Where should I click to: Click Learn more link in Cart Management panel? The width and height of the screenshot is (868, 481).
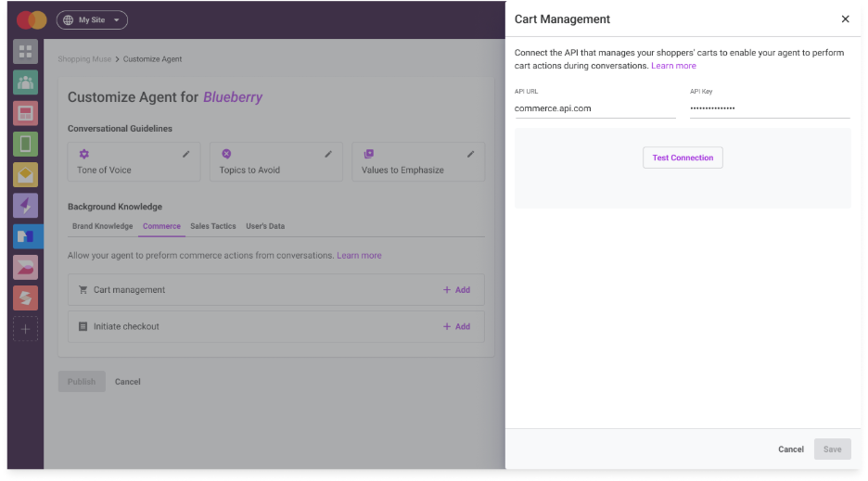[x=673, y=66]
